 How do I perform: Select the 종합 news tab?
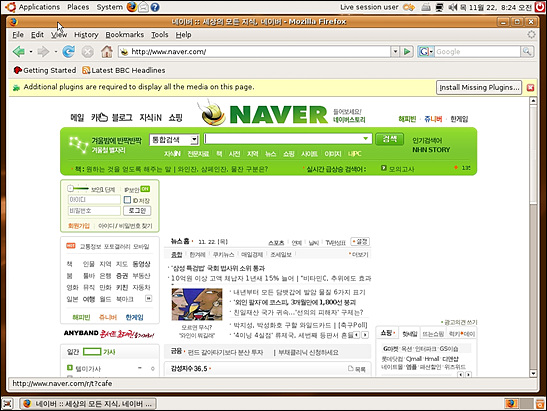[x=177, y=255]
